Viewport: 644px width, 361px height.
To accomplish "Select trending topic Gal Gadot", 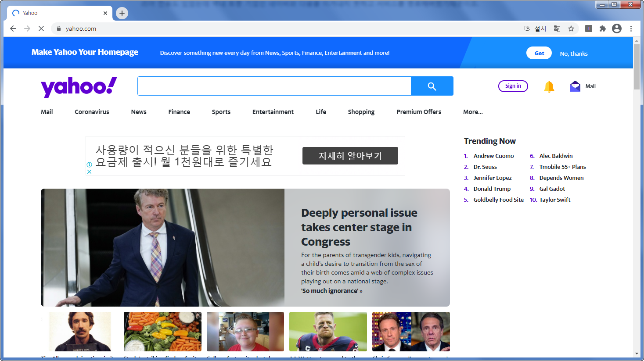I will click(x=552, y=189).
